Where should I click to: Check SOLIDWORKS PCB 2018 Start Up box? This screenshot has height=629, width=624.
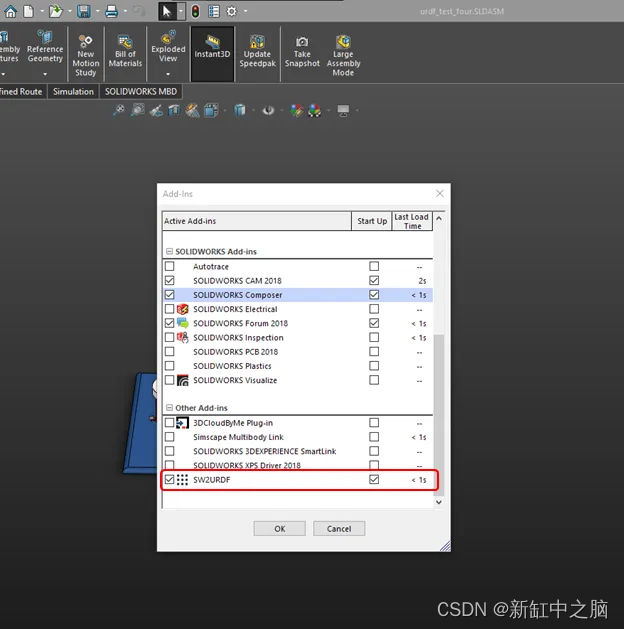point(374,351)
